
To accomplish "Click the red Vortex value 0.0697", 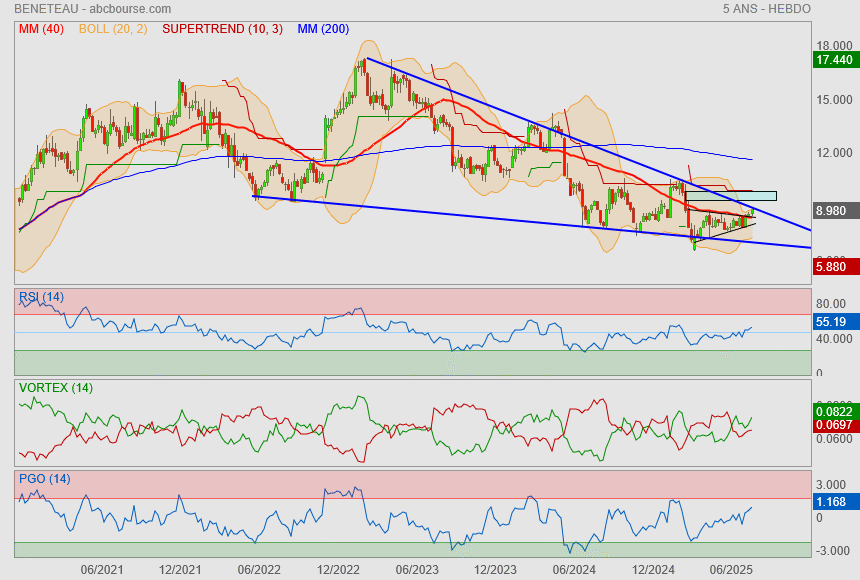I will [834, 427].
